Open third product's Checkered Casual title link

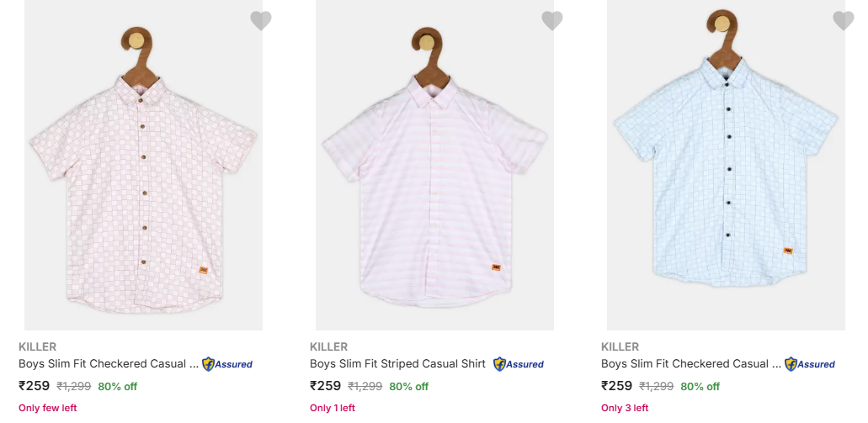click(x=691, y=364)
